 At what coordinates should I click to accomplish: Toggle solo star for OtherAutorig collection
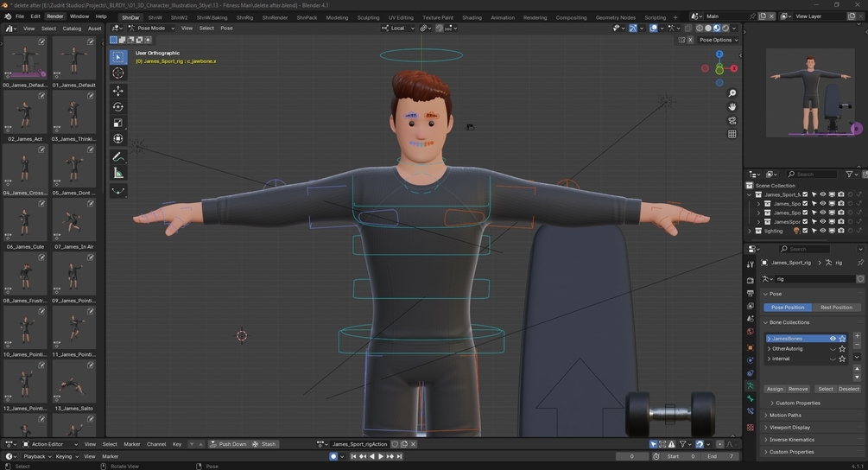842,349
